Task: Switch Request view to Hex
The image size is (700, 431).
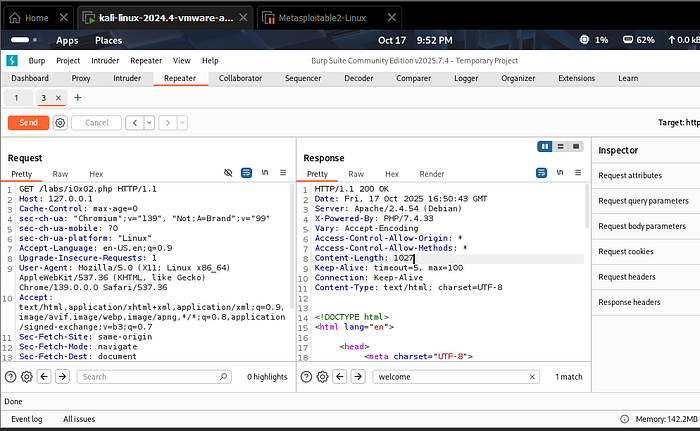Action: click(x=96, y=174)
